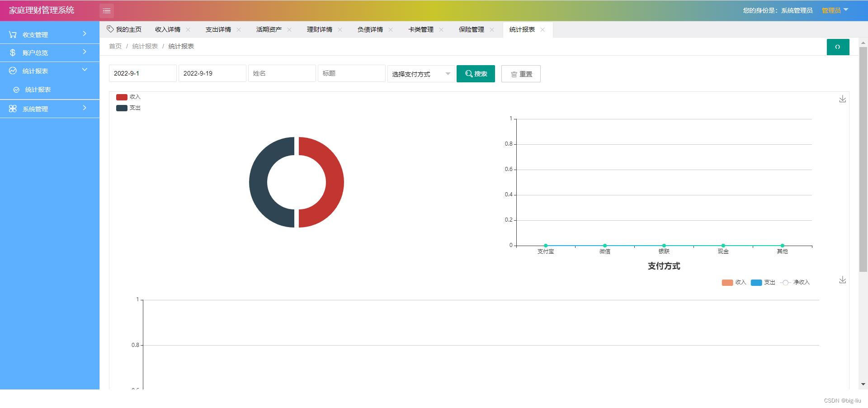This screenshot has height=408, width=868.
Task: Click the end date field 2022-9-19
Action: pos(212,73)
